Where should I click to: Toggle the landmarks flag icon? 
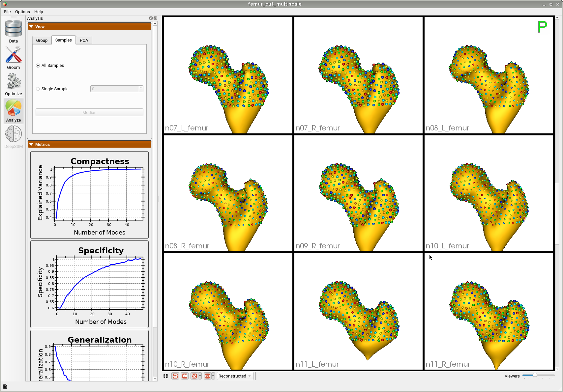click(185, 376)
